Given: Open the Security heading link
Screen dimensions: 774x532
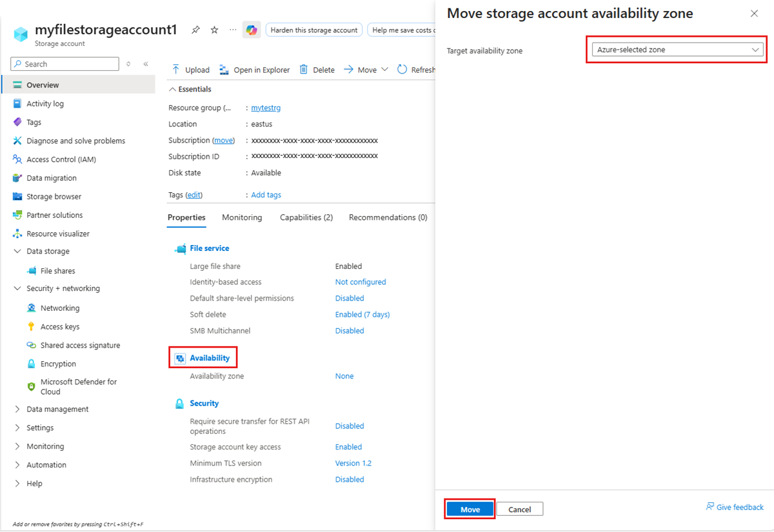Looking at the screenshot, I should click(204, 403).
